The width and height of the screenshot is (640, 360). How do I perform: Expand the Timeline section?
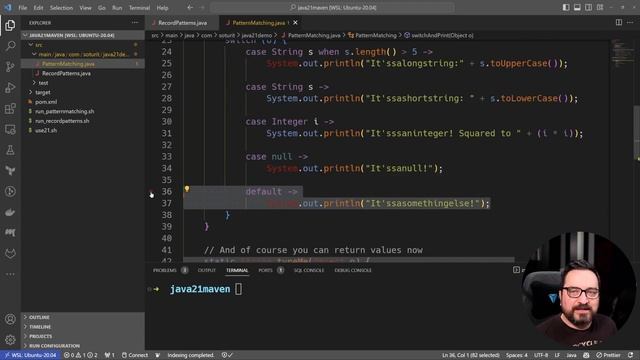point(83,327)
